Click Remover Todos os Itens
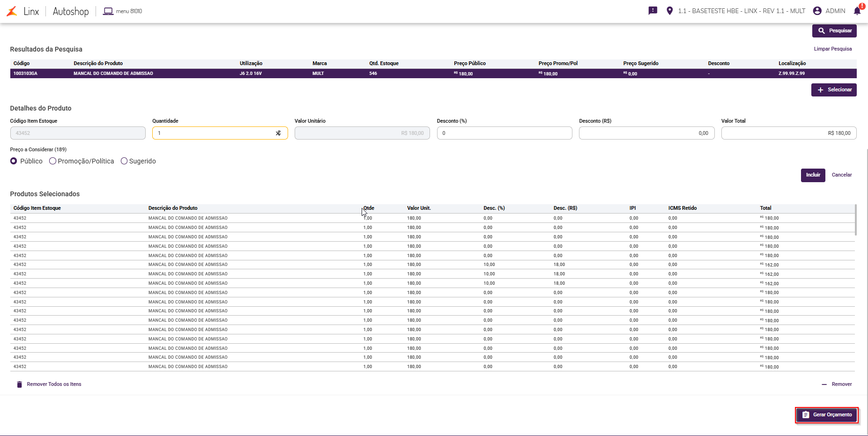Screen dimensions: 868x436 [49, 384]
